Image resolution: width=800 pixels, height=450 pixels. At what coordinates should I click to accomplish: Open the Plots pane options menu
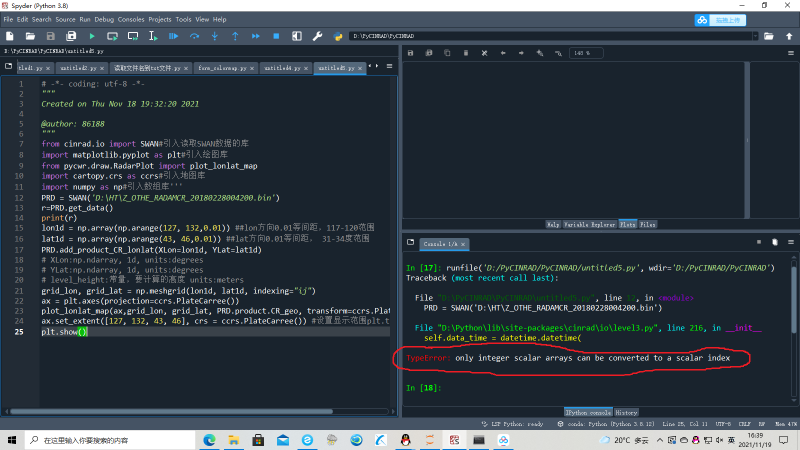click(x=789, y=53)
